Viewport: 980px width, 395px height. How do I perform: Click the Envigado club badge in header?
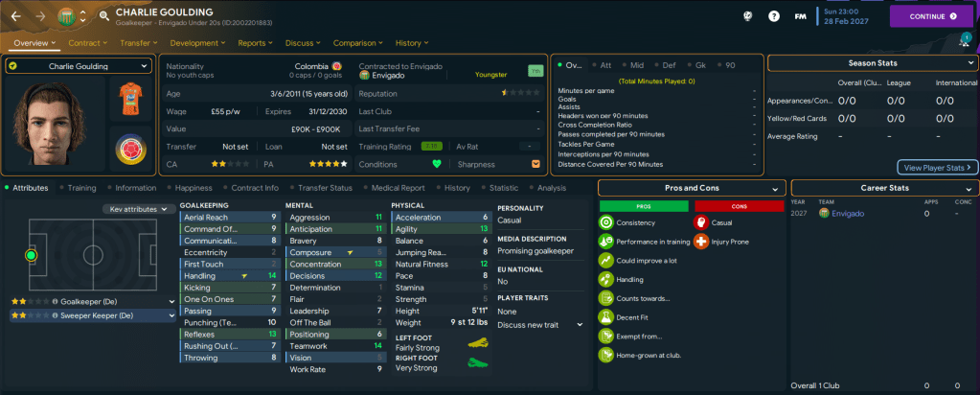(x=67, y=16)
